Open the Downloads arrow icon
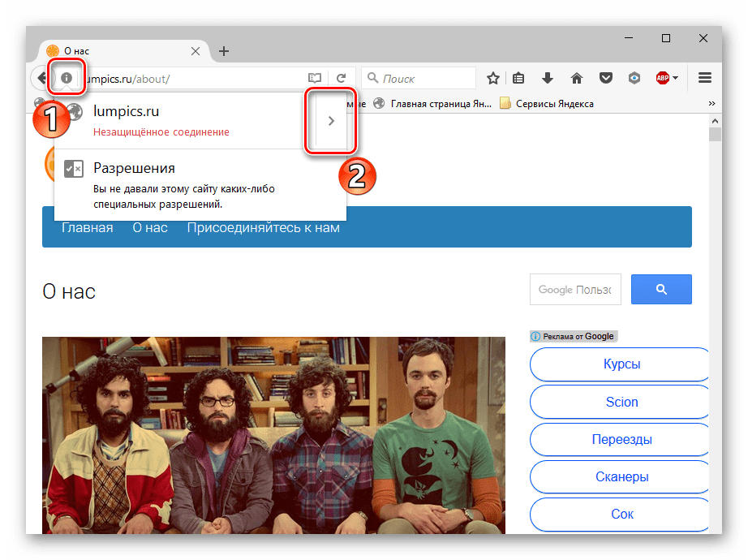The image size is (748, 560). 548,79
